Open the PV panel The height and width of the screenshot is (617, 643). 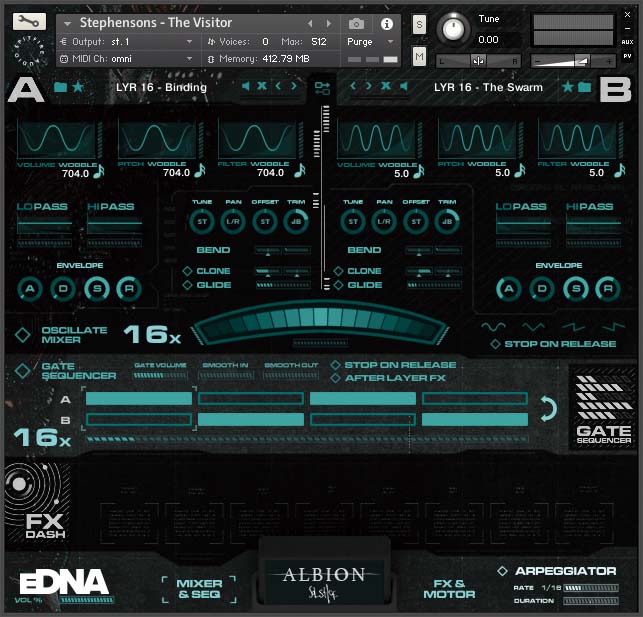pos(627,56)
